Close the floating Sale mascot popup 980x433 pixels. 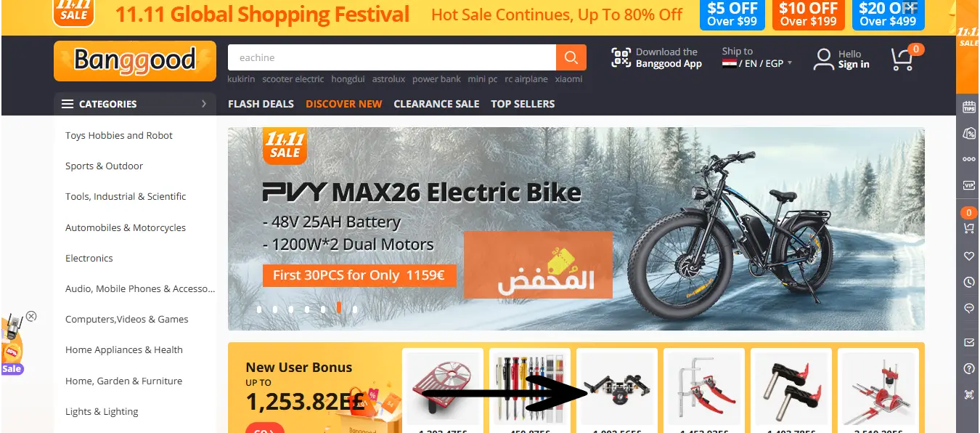point(31,316)
